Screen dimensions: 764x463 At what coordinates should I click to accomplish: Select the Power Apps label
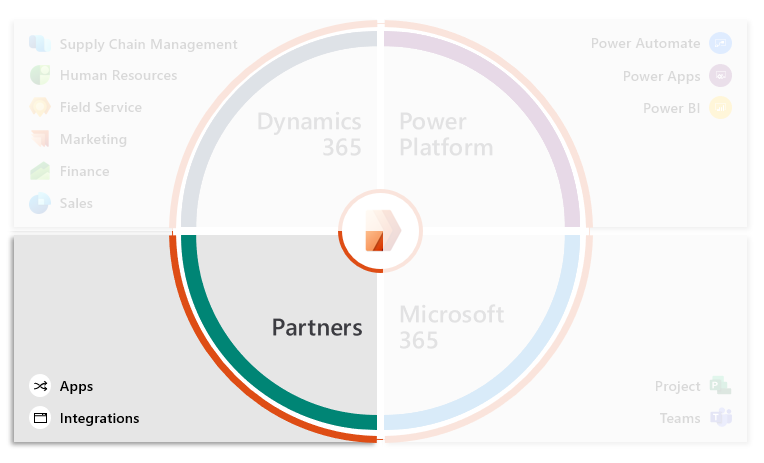coord(662,76)
